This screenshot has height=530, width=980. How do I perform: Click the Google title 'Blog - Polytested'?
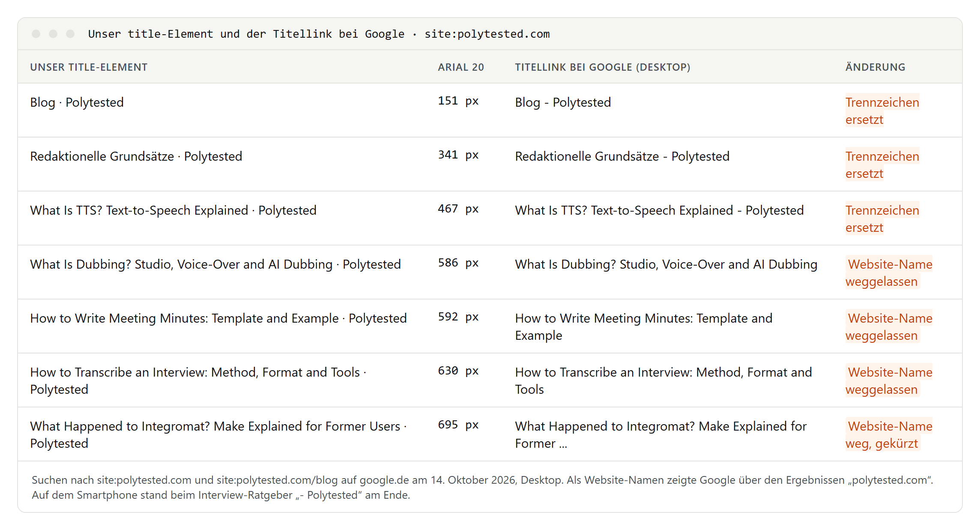(563, 102)
